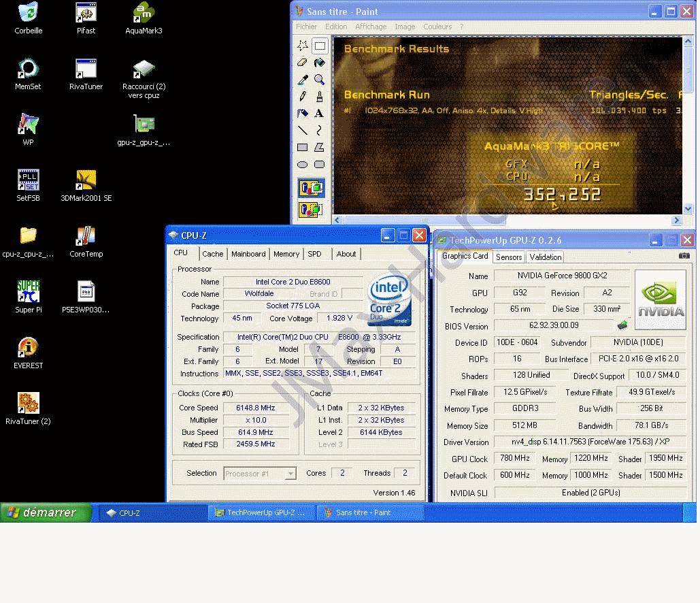Switch to the SPD tab in CPU-Z

314,254
